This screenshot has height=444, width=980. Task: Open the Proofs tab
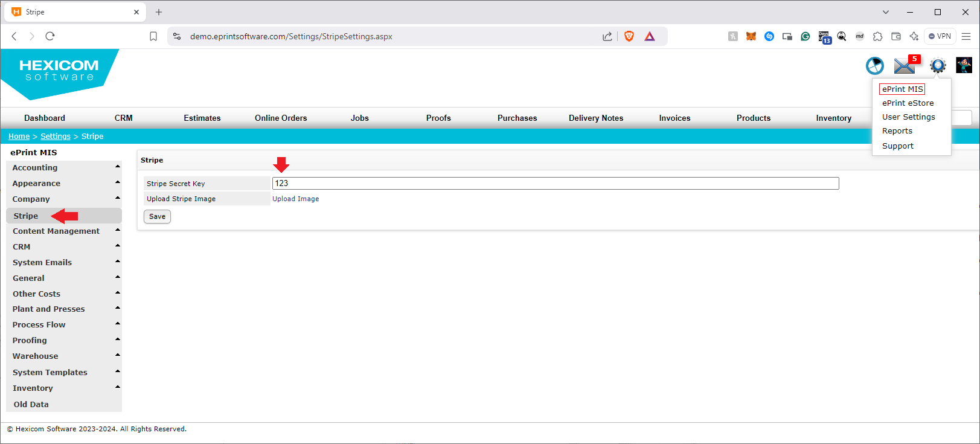pos(438,118)
